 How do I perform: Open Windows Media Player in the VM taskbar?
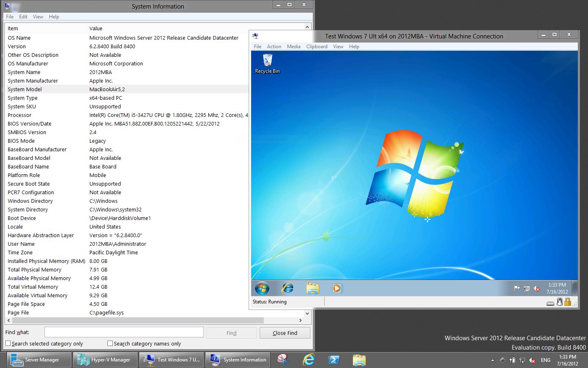pyautogui.click(x=337, y=288)
